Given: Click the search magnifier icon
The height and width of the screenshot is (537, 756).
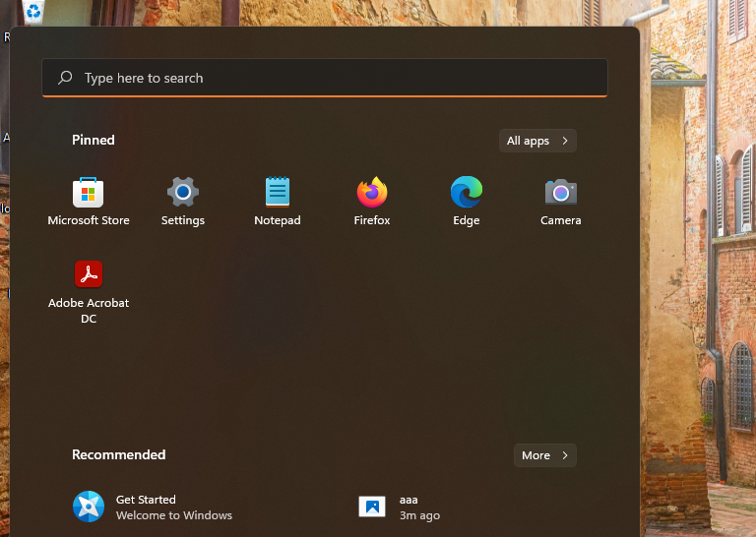Looking at the screenshot, I should (65, 78).
